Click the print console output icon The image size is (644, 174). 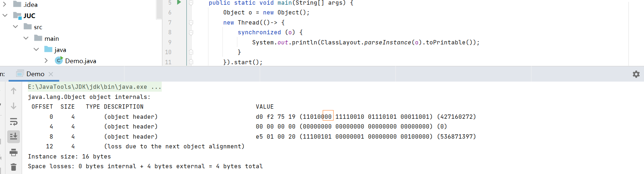tap(13, 152)
